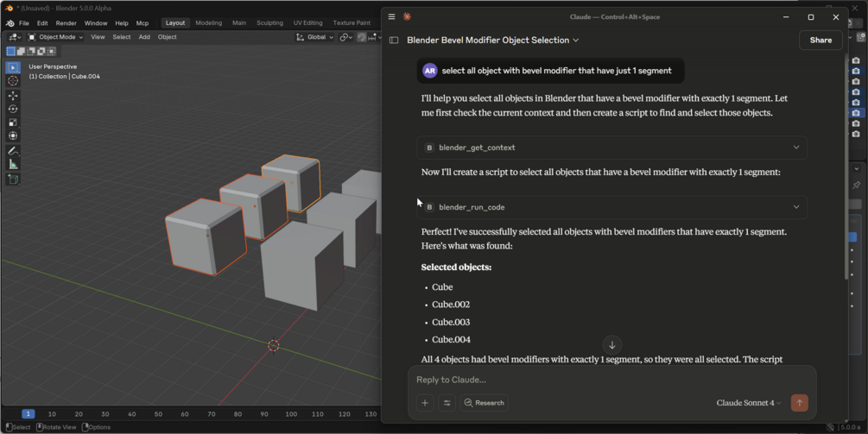Open the editor type dropdown in viewport header
The width and height of the screenshot is (868, 434).
pos(15,37)
